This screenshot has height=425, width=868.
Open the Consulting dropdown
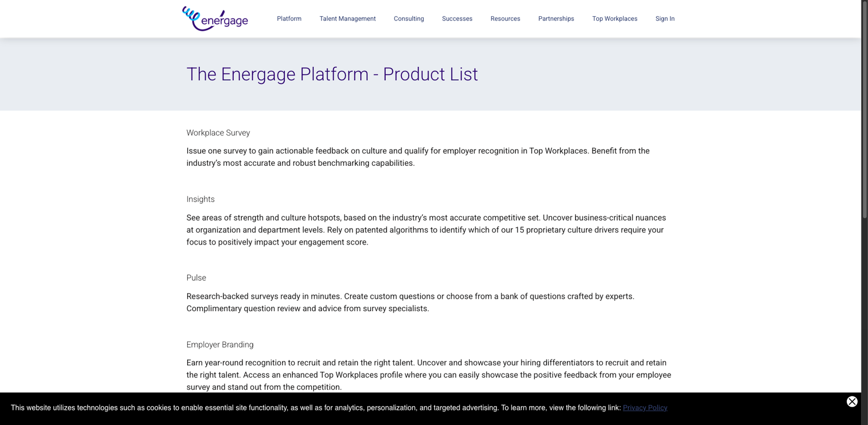[409, 18]
